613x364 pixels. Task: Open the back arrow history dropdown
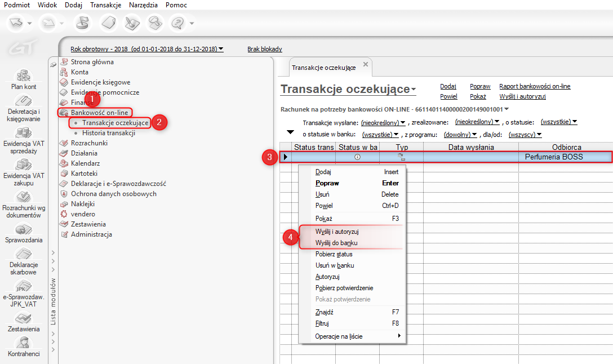pyautogui.click(x=29, y=24)
